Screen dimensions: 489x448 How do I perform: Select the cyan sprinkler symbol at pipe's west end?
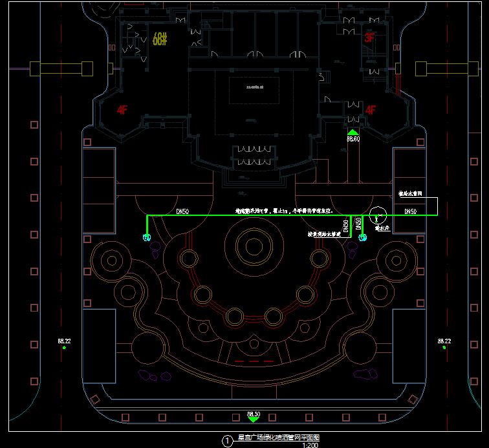tap(147, 237)
